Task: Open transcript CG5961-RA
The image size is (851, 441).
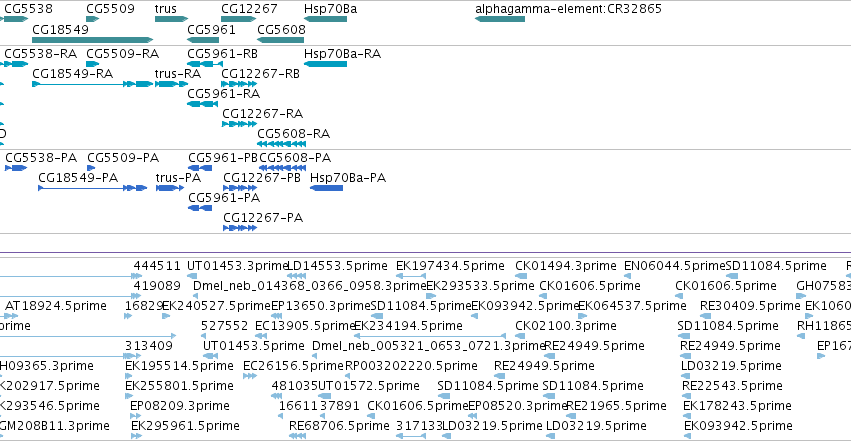Action: pyautogui.click(x=202, y=104)
